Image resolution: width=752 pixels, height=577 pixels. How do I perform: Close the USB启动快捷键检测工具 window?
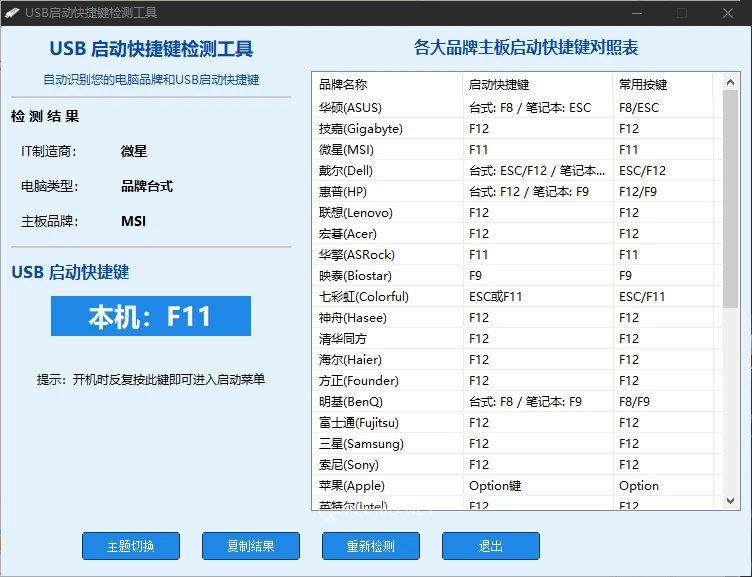pyautogui.click(x=728, y=13)
